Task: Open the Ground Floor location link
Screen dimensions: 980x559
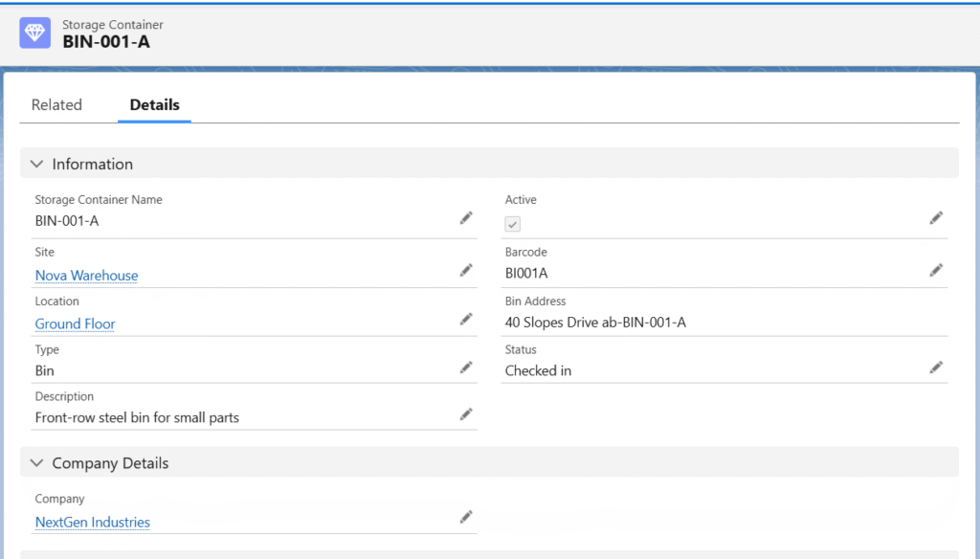Action: [x=75, y=324]
